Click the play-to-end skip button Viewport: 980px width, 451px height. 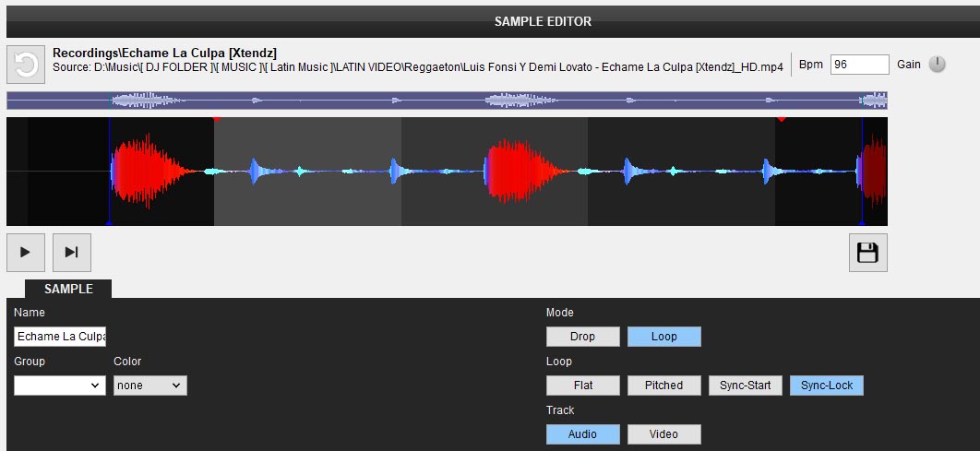pyautogui.click(x=72, y=253)
